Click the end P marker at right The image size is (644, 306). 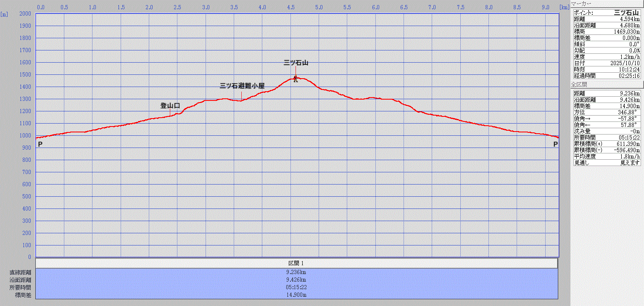555,144
